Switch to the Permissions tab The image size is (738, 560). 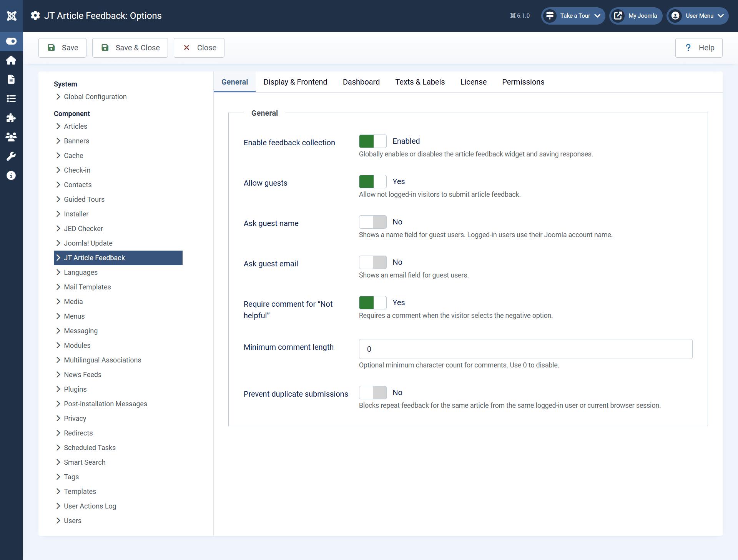(x=523, y=82)
